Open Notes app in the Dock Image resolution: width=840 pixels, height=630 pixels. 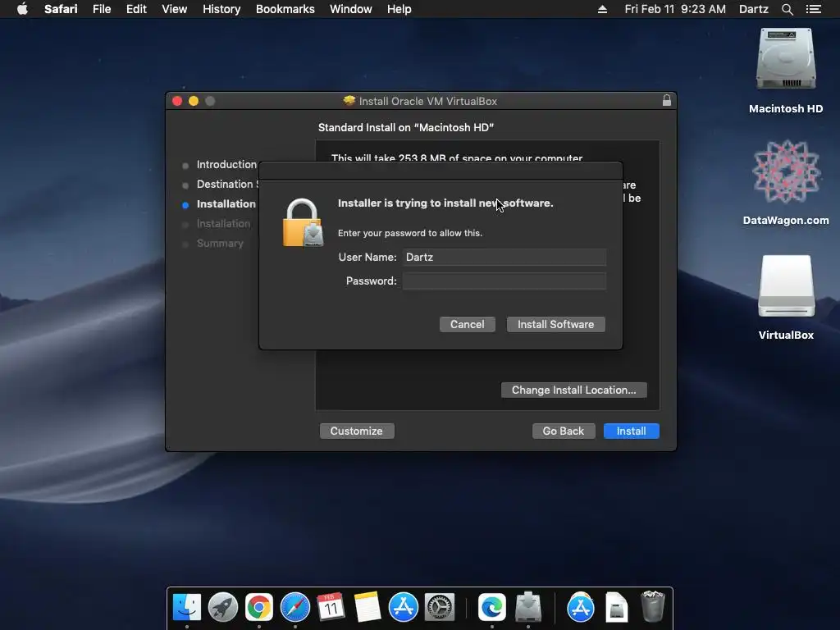click(x=367, y=607)
